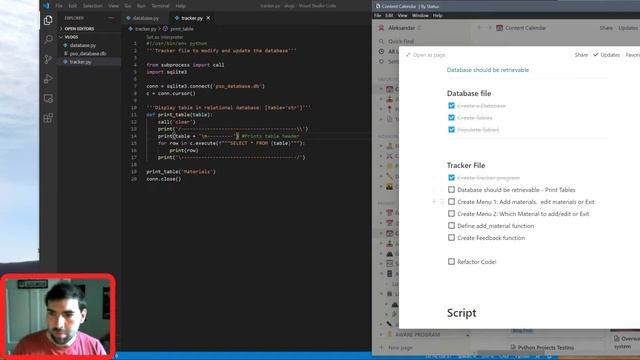Click the Explorer panel more actions ellipsis

111,18
